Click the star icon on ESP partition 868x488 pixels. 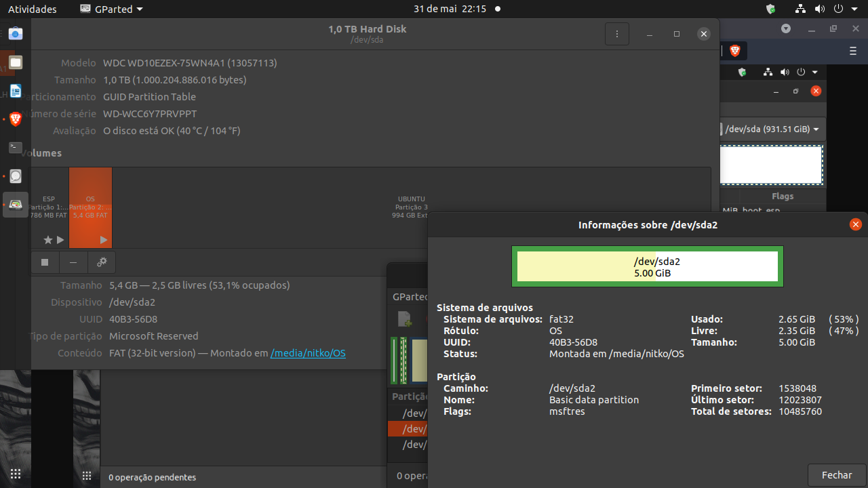[x=47, y=239]
